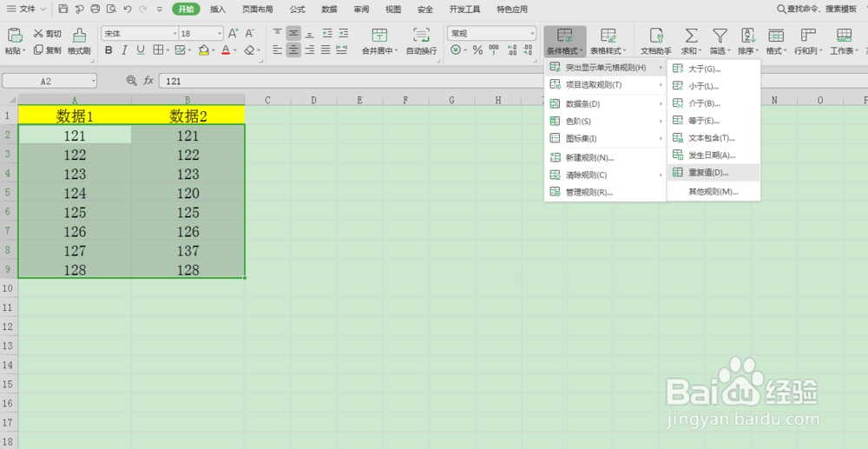
Task: Click the 条件格式 conditional format button
Action: pyautogui.click(x=565, y=41)
